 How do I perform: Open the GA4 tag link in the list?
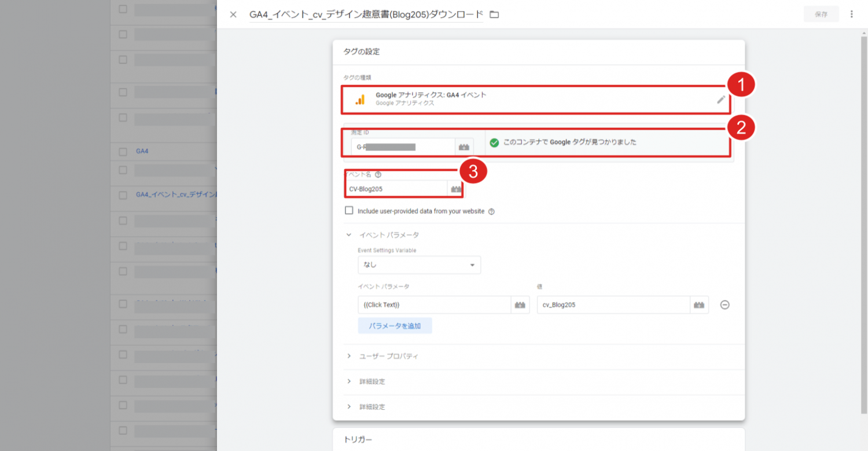click(142, 151)
